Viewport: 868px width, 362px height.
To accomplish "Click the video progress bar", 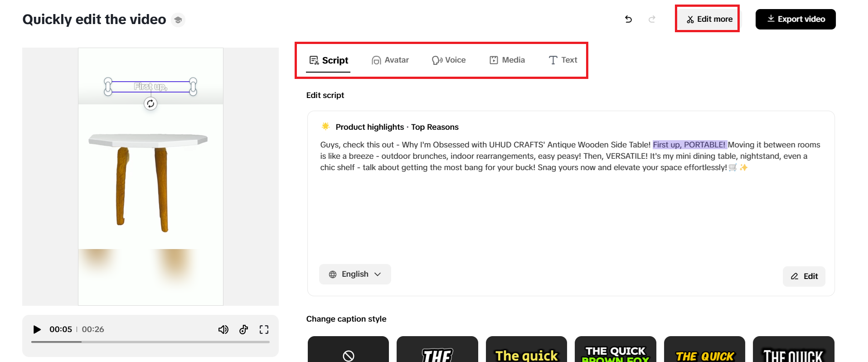I will 150,342.
